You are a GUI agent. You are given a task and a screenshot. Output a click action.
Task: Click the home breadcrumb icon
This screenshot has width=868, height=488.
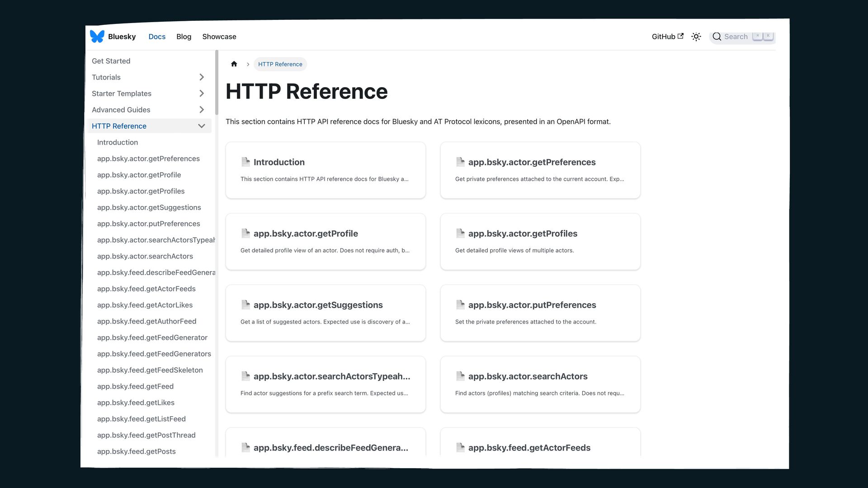pos(234,64)
